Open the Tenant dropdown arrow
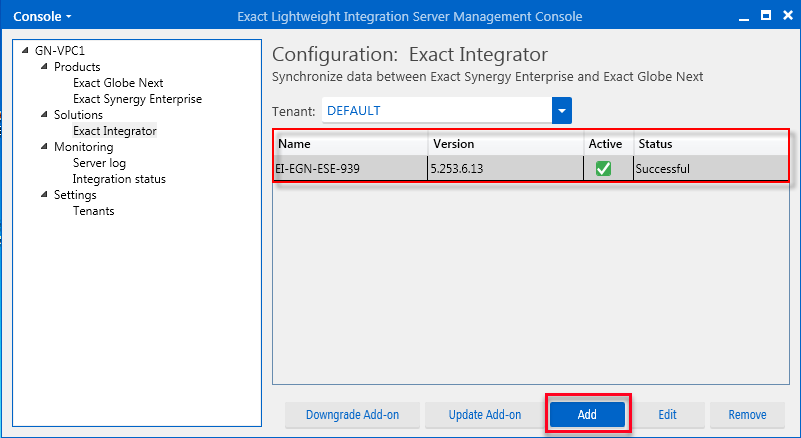The height and width of the screenshot is (438, 801). pyautogui.click(x=562, y=110)
